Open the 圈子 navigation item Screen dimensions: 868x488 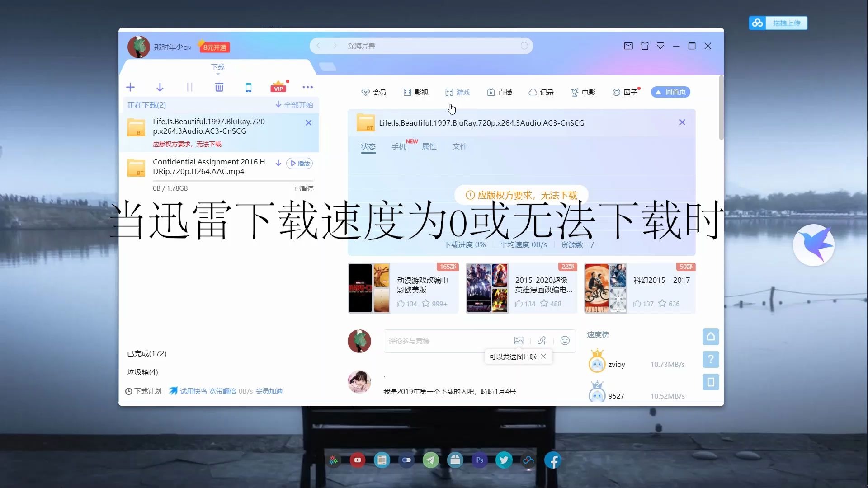[626, 92]
